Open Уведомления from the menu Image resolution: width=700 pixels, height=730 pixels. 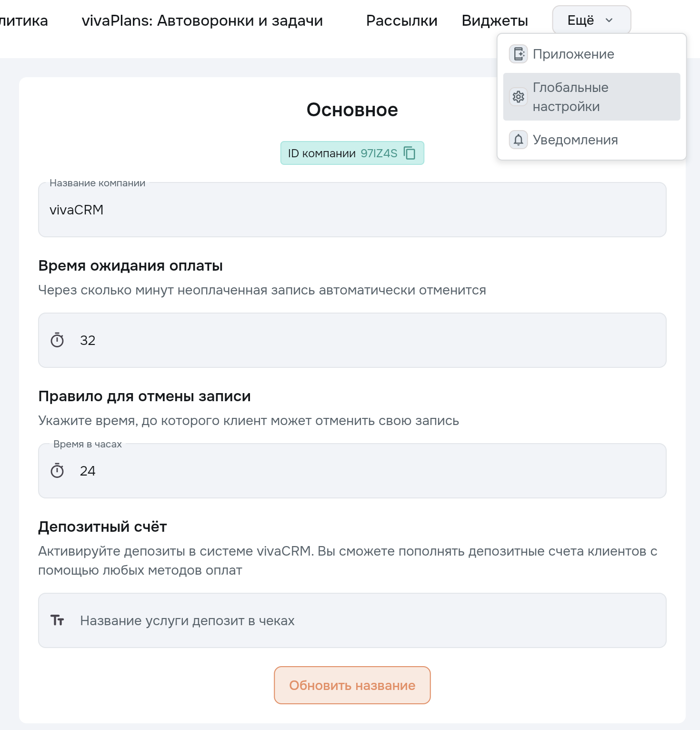(575, 140)
